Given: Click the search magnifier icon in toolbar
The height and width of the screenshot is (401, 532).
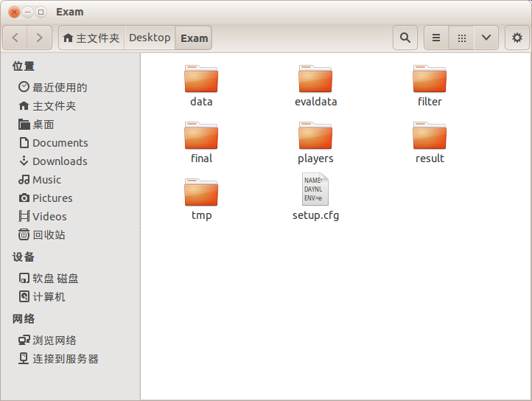Looking at the screenshot, I should (405, 38).
